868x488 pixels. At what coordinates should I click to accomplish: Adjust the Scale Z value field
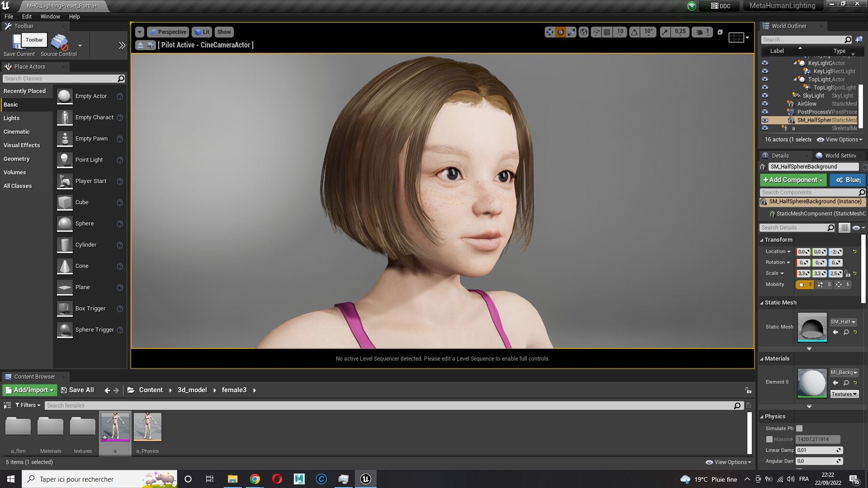coord(835,273)
